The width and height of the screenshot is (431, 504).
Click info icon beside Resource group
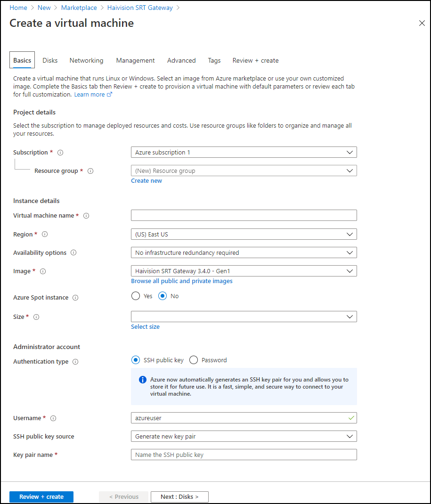(90, 171)
